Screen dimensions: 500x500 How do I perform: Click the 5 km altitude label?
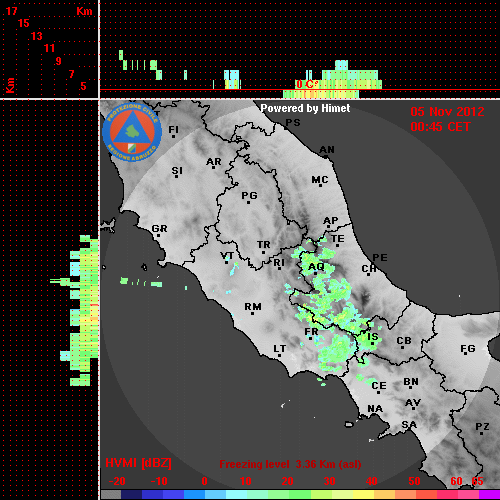click(x=83, y=86)
